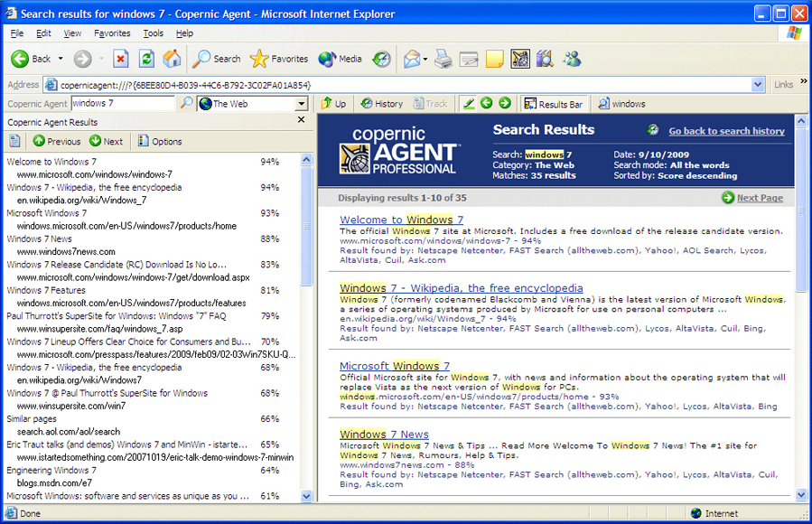Click the Home icon in toolbar
This screenshot has height=524, width=812.
coord(172,59)
